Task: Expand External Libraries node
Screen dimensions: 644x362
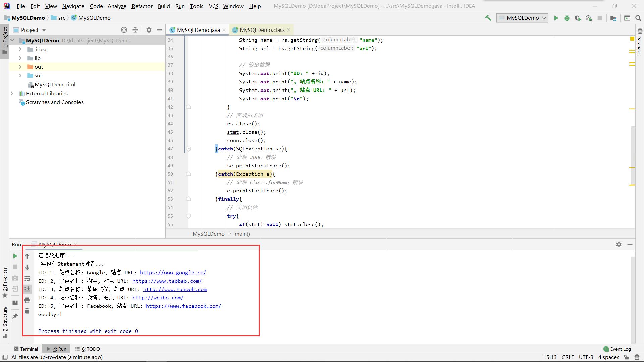Action: coord(12,94)
